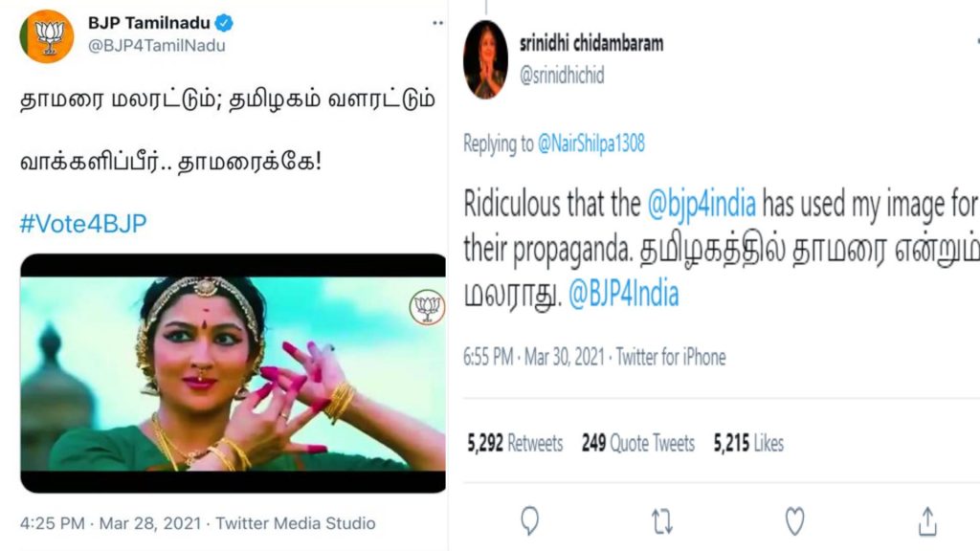This screenshot has height=551, width=980.
Task: Click the reply speech bubble icon
Action: 529,520
